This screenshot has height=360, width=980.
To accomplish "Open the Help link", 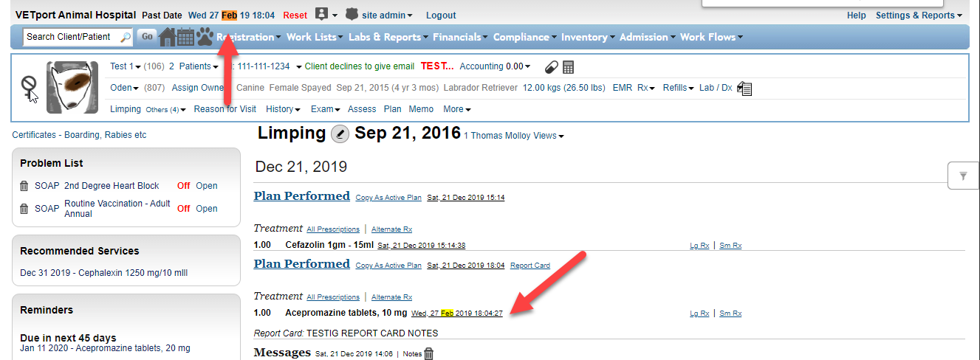I will [x=857, y=15].
